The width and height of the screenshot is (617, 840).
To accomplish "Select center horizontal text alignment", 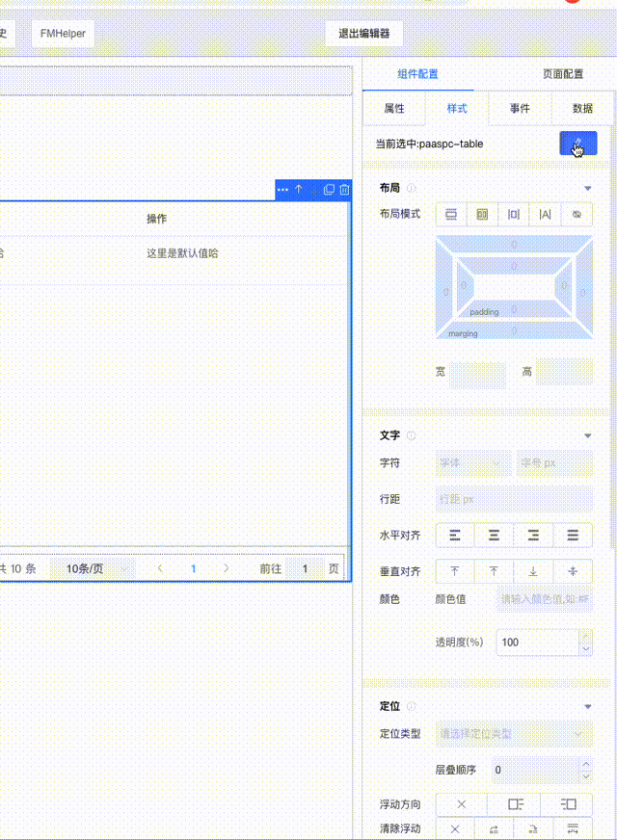I will pyautogui.click(x=495, y=535).
